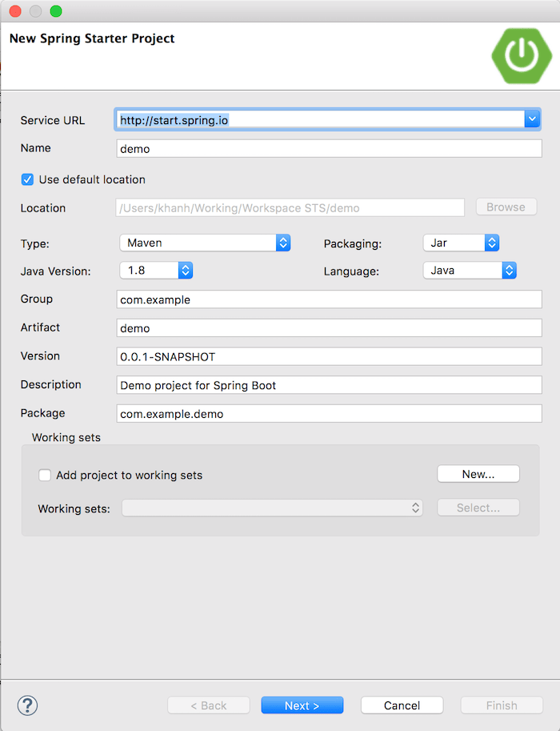The width and height of the screenshot is (560, 731).
Task: Click the Browse button for Location
Action: pos(506,207)
